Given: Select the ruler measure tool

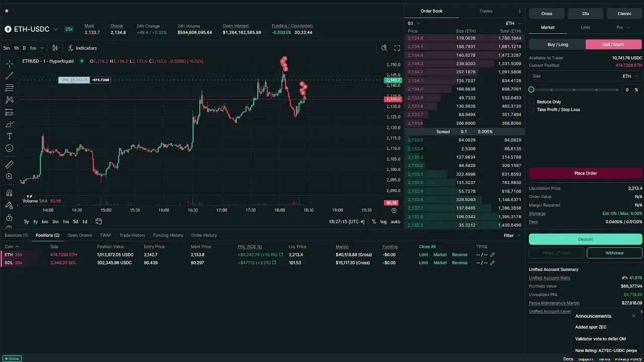Looking at the screenshot, I should (9, 164).
